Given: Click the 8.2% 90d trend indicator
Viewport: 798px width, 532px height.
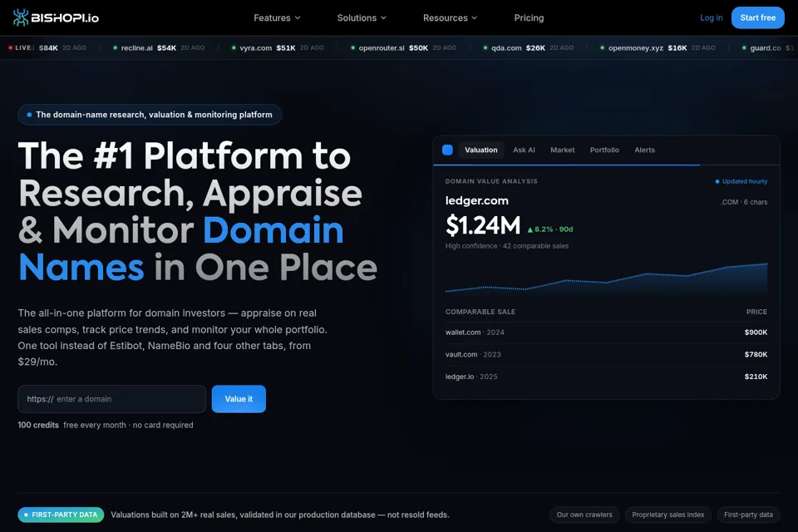Looking at the screenshot, I should pyautogui.click(x=550, y=229).
